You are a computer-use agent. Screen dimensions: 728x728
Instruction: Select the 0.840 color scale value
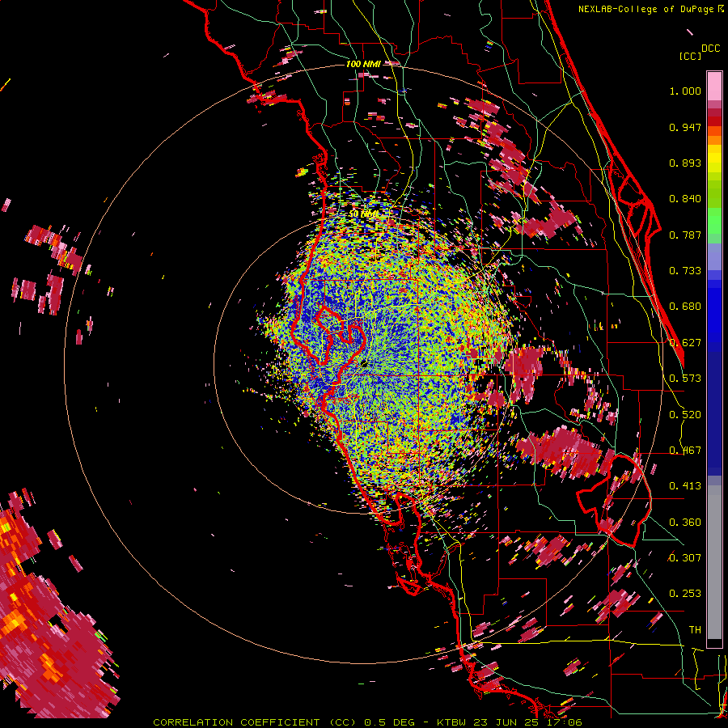click(x=685, y=199)
